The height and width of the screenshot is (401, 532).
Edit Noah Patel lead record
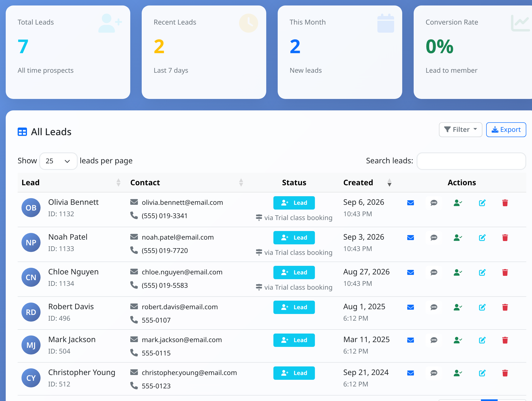point(482,238)
